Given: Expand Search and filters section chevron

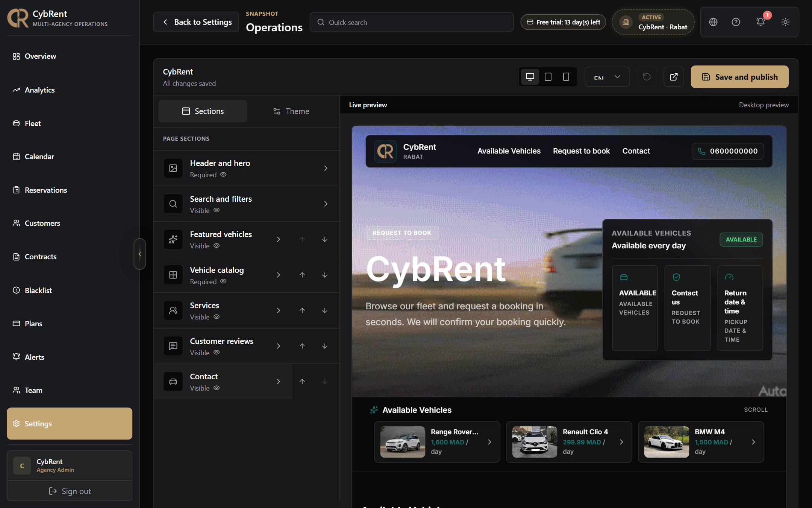Looking at the screenshot, I should tap(326, 204).
